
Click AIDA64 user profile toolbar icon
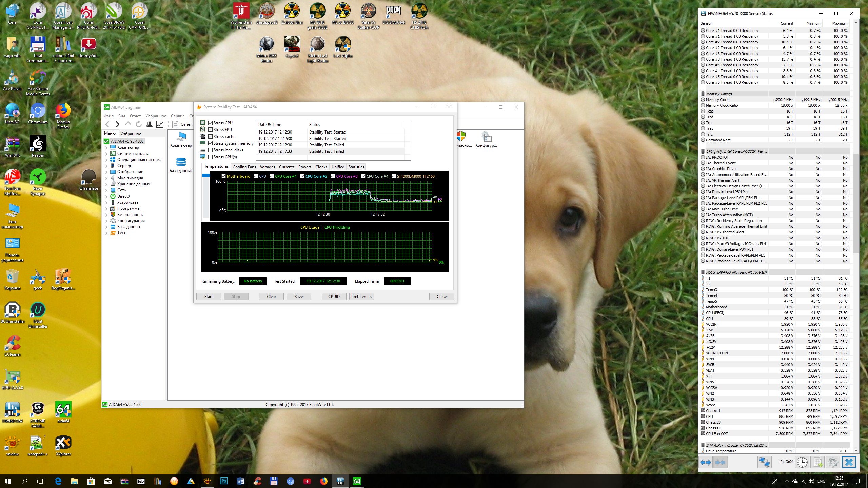coord(149,124)
